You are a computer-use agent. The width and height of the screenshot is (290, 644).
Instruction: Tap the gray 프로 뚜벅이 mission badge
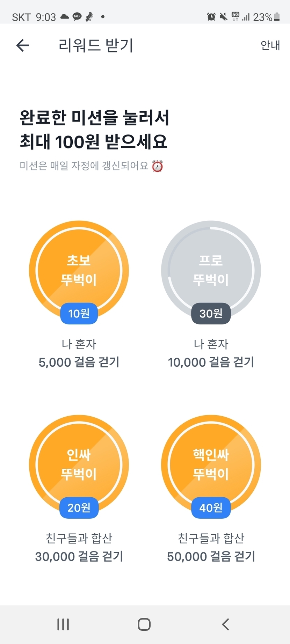coord(211,270)
